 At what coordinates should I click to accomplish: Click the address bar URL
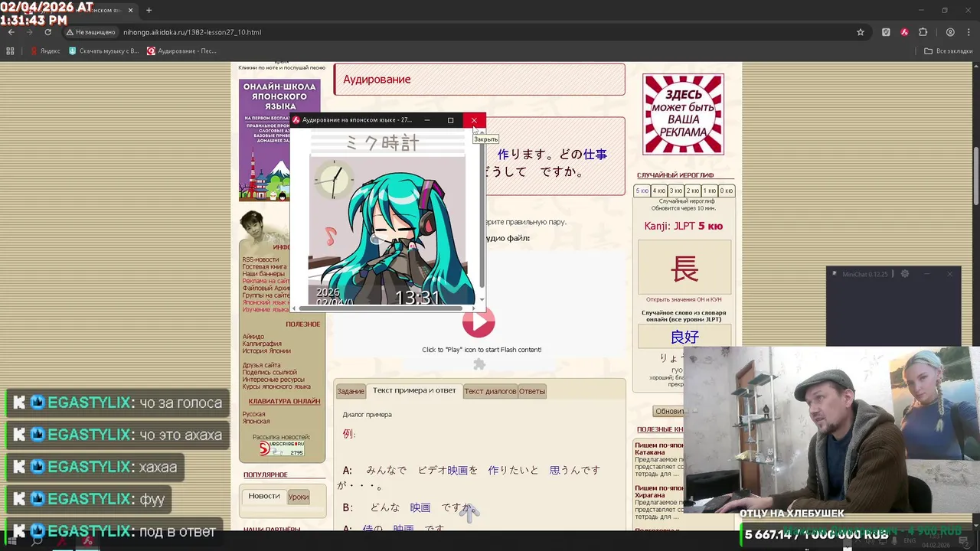(192, 32)
